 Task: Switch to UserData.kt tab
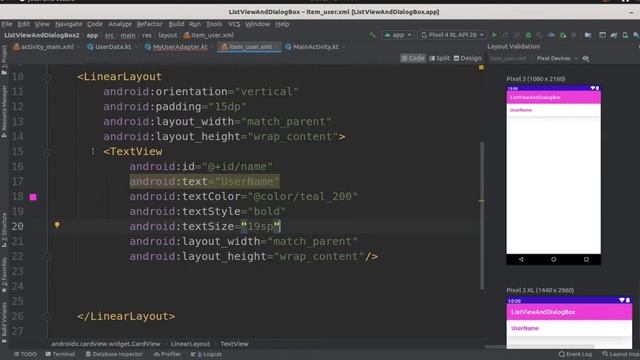click(x=109, y=47)
